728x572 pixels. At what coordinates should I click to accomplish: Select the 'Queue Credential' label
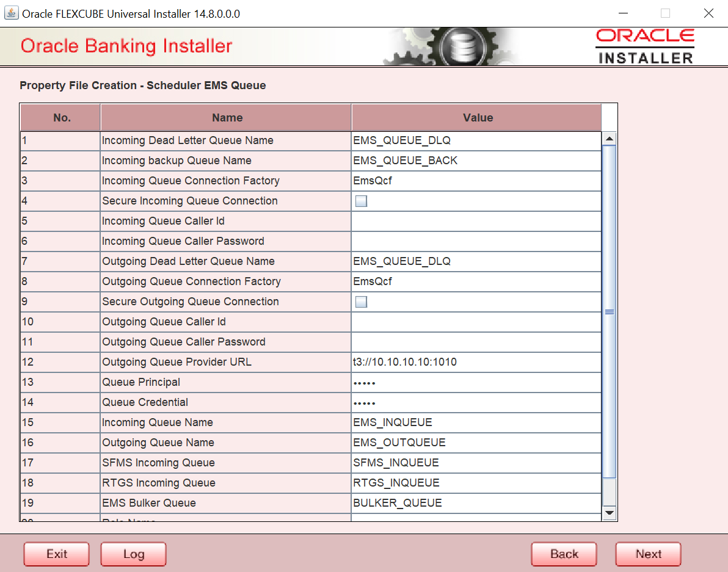click(145, 403)
